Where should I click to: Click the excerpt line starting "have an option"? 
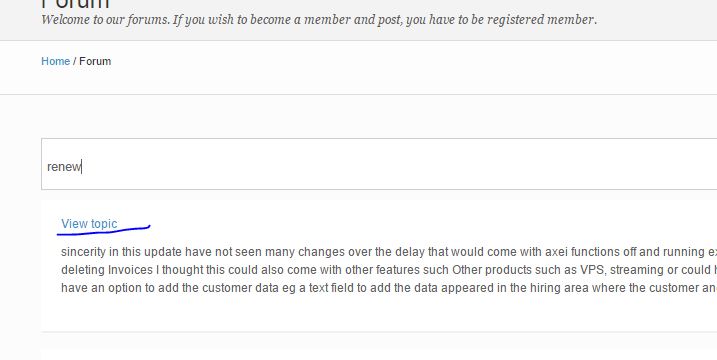tap(389, 288)
